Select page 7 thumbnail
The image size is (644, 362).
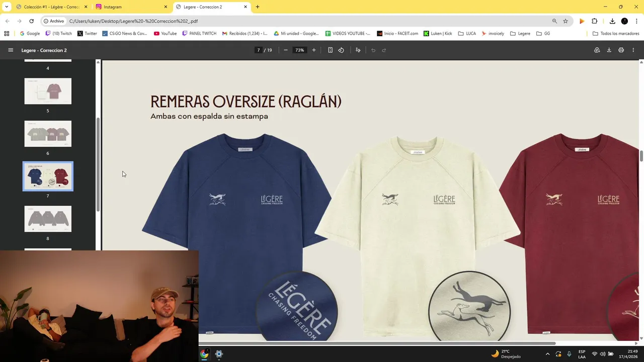click(48, 176)
